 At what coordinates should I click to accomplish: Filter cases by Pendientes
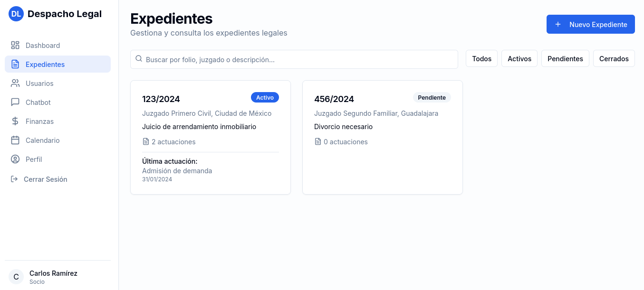pyautogui.click(x=565, y=58)
